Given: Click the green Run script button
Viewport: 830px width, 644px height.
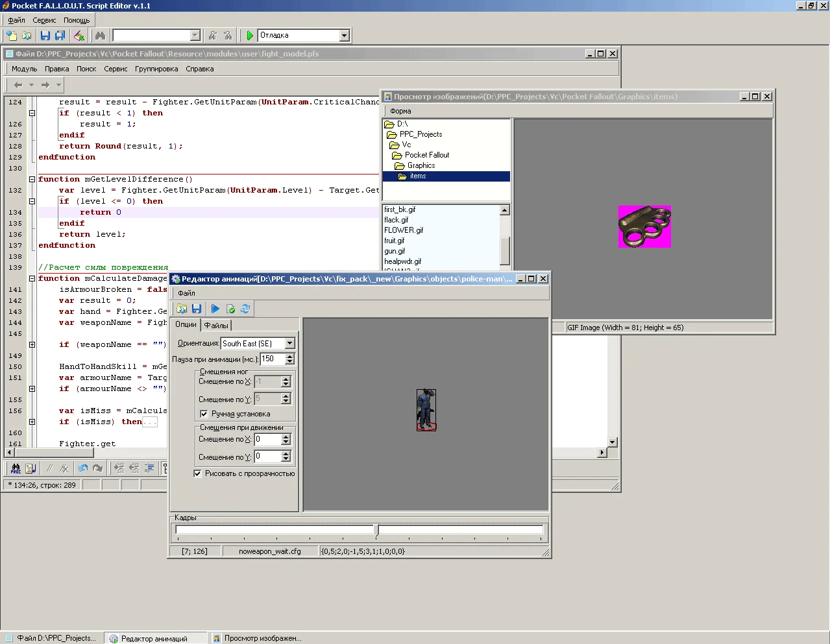Looking at the screenshot, I should [250, 36].
